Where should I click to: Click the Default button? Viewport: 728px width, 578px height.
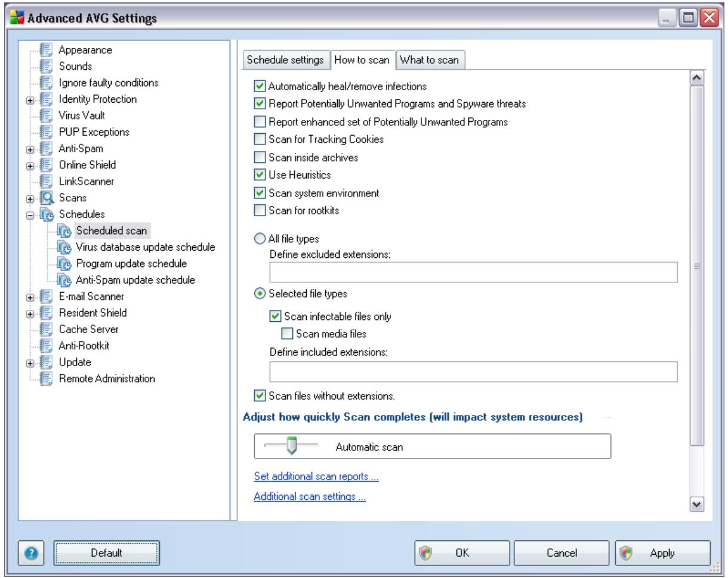point(107,554)
